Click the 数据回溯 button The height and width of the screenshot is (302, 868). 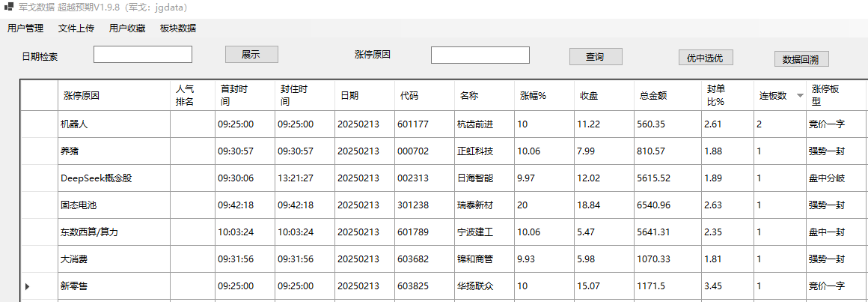[801, 59]
